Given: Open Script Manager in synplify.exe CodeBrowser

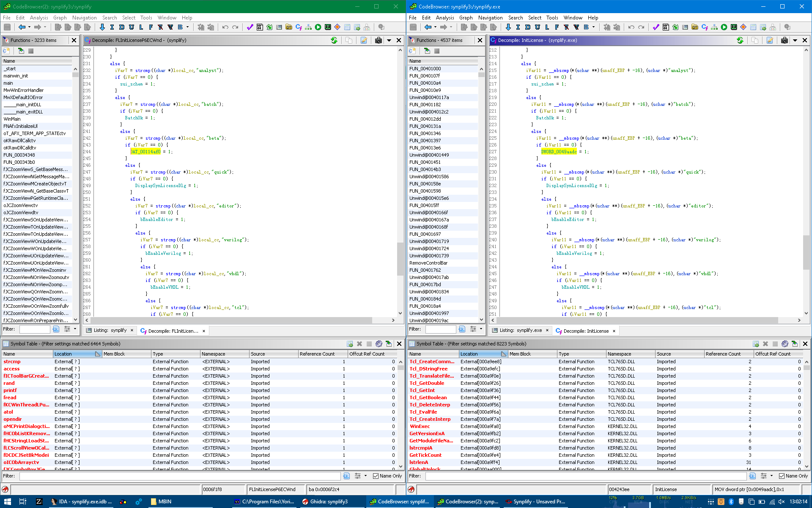Looking at the screenshot, I should tap(724, 27).
